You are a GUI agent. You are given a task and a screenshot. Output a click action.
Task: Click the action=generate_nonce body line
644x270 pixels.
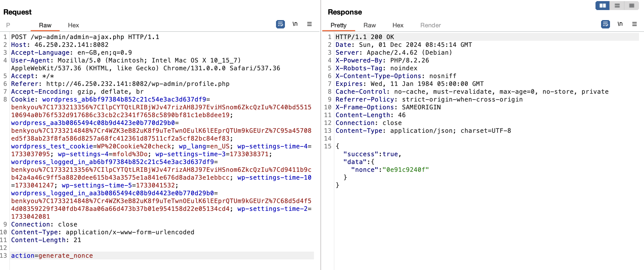[x=52, y=255]
